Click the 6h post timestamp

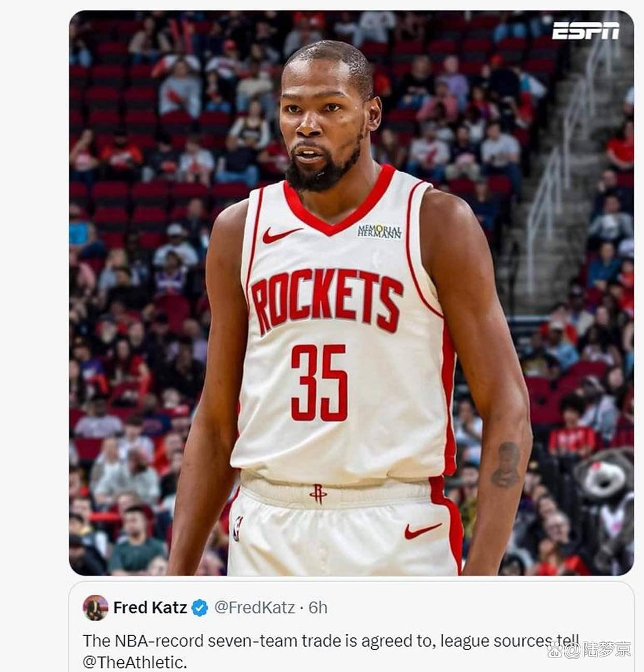(318, 608)
